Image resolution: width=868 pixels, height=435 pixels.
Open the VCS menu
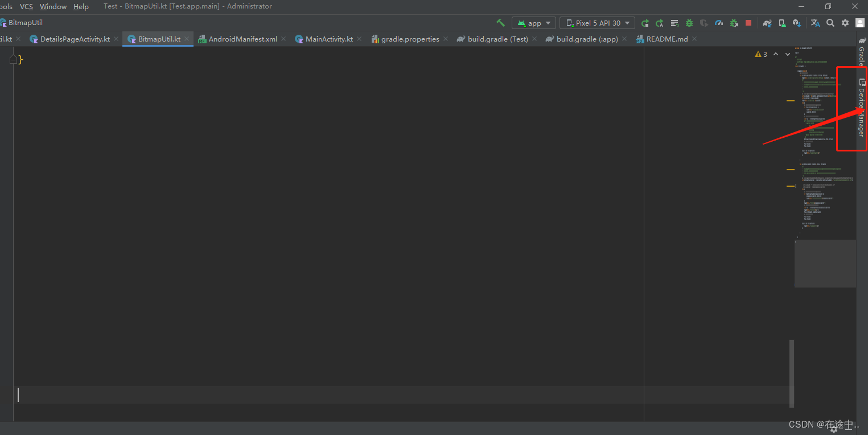(26, 6)
